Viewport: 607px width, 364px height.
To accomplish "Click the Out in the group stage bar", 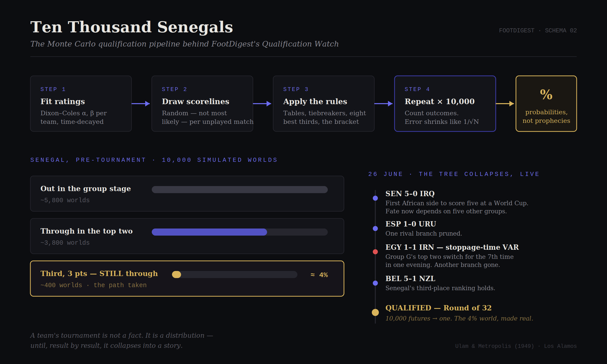I will (x=240, y=190).
